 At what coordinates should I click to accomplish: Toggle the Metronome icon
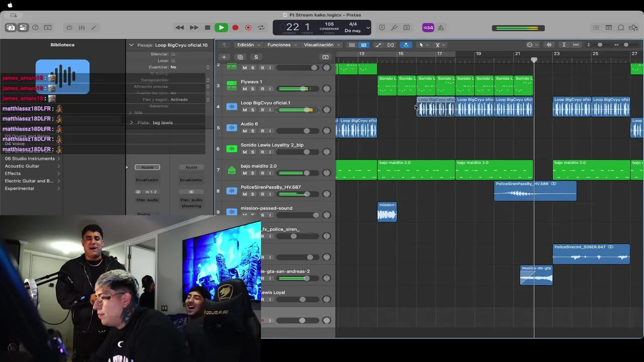[441, 28]
